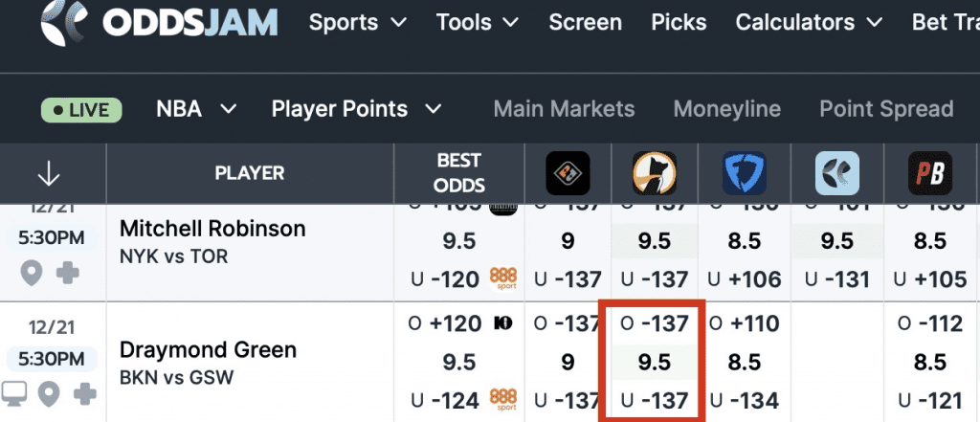
Task: Click the wolf-head sportsbook logo
Action: [x=655, y=173]
